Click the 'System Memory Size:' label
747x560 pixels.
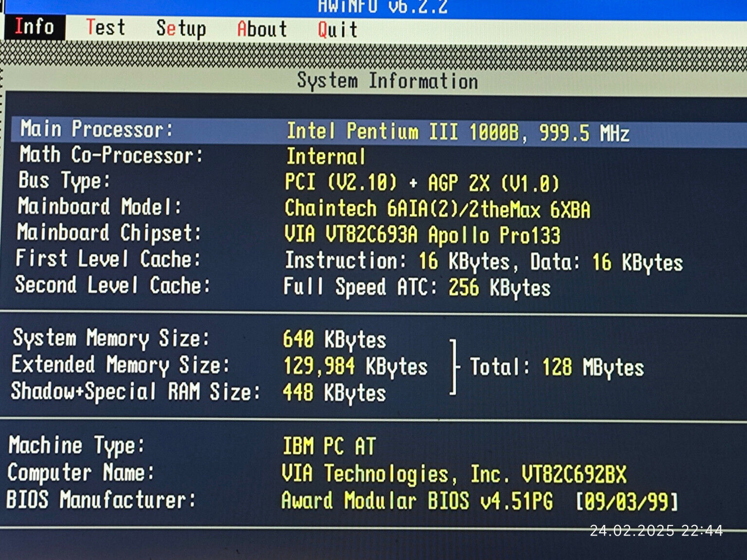point(111,338)
